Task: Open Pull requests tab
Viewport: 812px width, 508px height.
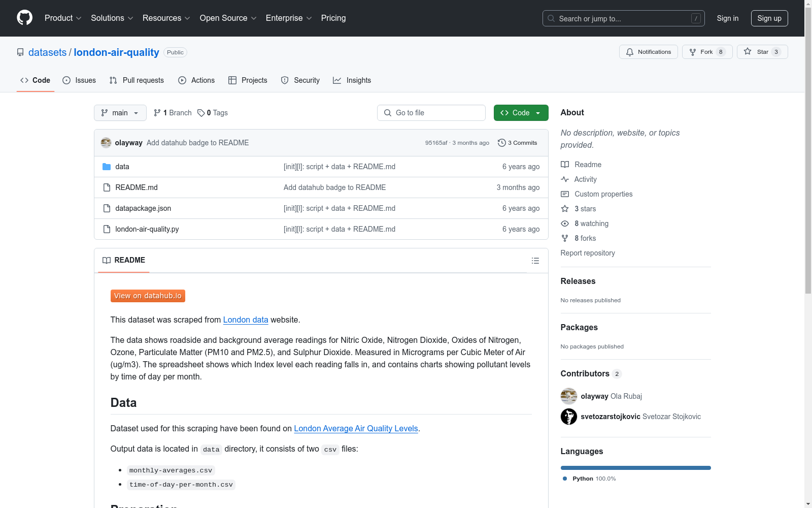Action: click(137, 80)
